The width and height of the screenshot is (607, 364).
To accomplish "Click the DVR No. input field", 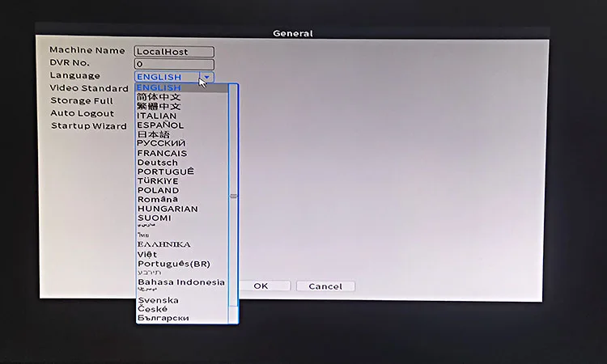I will pyautogui.click(x=174, y=64).
